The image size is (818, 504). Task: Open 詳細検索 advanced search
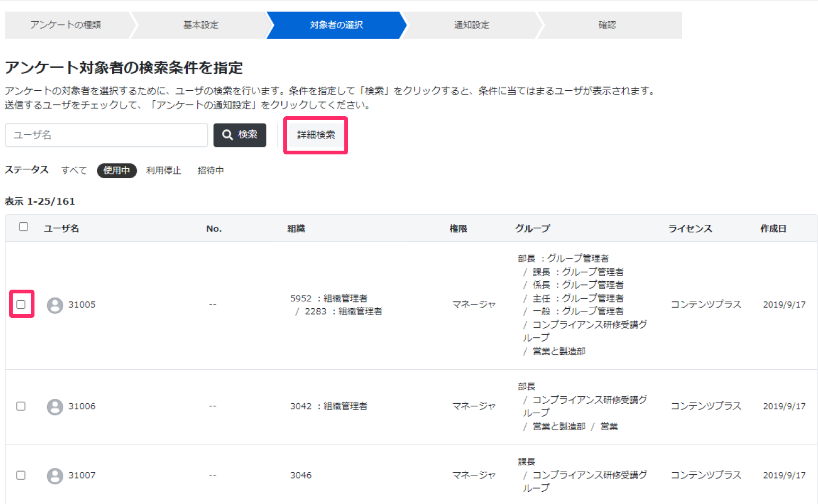316,135
